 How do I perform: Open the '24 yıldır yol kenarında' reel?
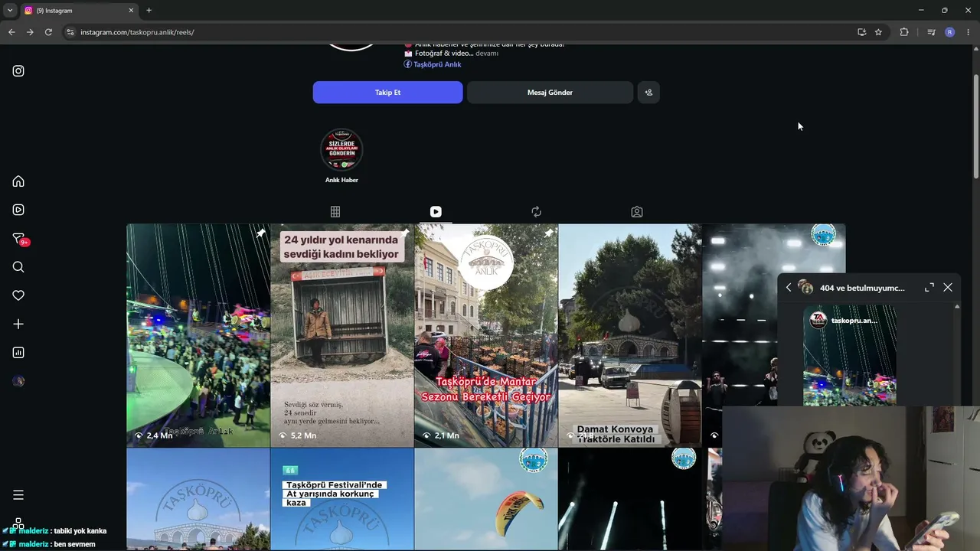pos(342,335)
